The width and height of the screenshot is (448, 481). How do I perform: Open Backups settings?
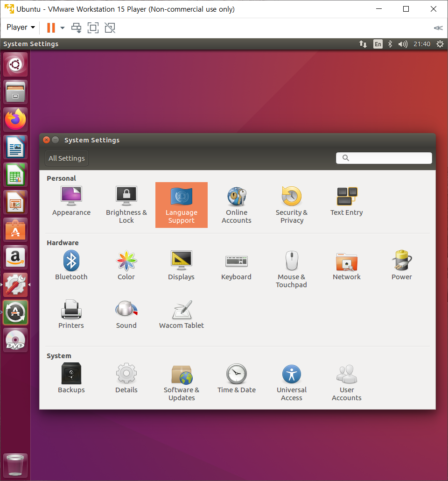[71, 378]
